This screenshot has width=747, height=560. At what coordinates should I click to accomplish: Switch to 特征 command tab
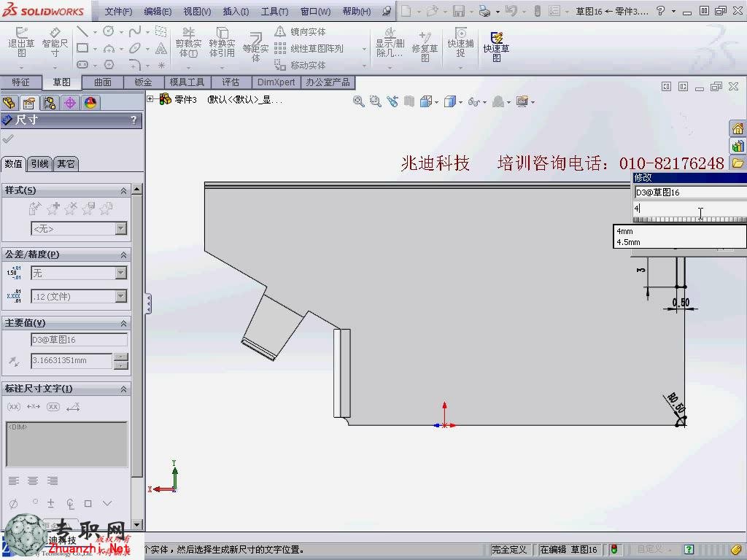20,82
